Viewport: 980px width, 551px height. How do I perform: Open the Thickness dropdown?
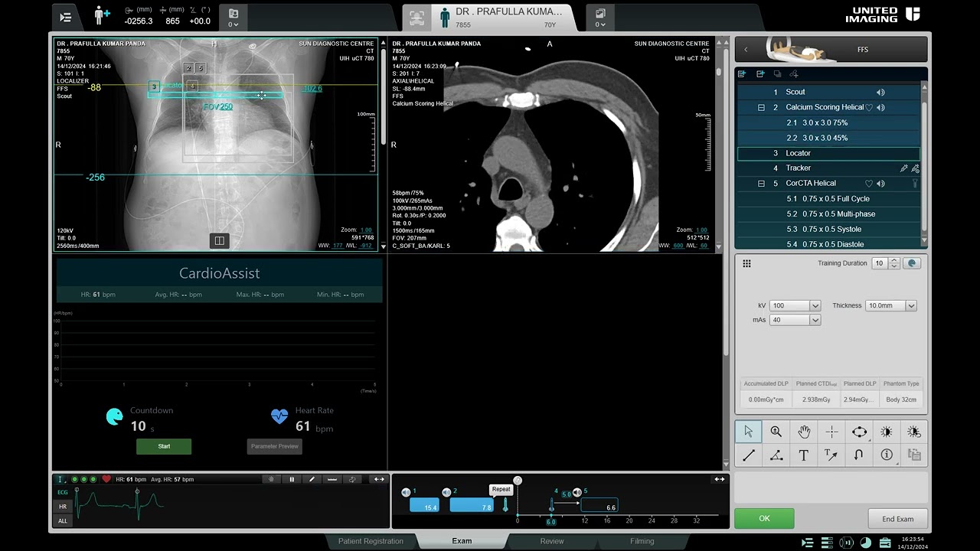click(x=910, y=305)
